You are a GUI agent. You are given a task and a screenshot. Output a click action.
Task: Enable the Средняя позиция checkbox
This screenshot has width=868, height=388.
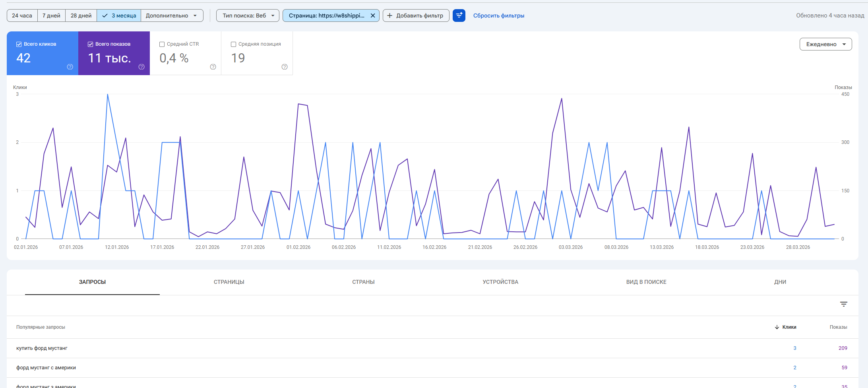(233, 44)
